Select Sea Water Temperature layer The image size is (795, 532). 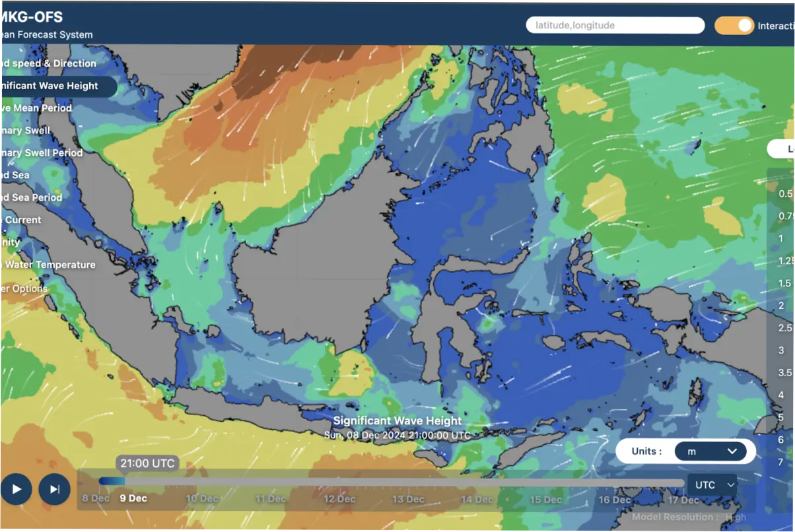point(49,265)
